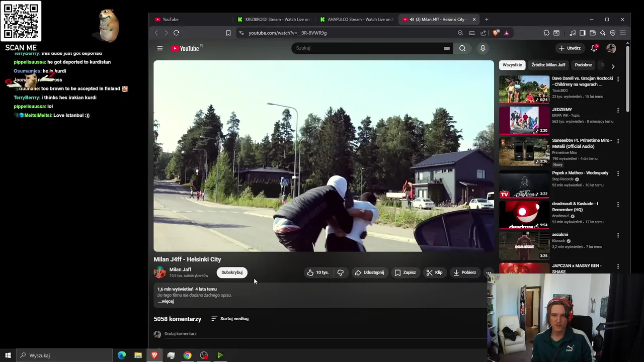Open the on-screen keyboard icon in search

(x=446, y=48)
